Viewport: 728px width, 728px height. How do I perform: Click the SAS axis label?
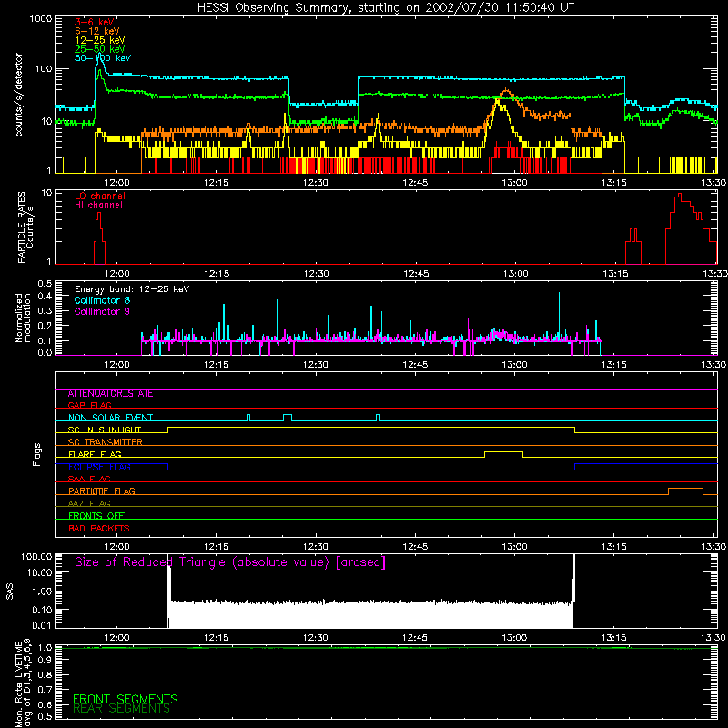(10, 591)
